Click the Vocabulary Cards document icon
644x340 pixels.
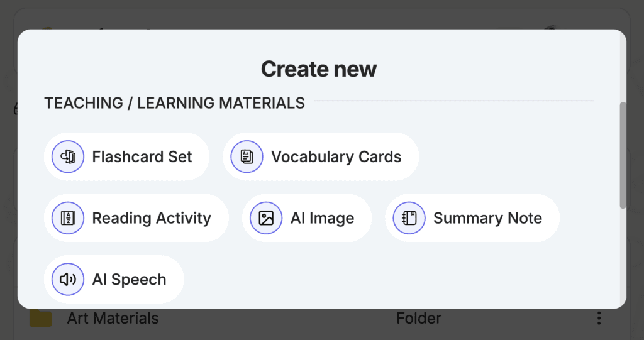(x=247, y=156)
